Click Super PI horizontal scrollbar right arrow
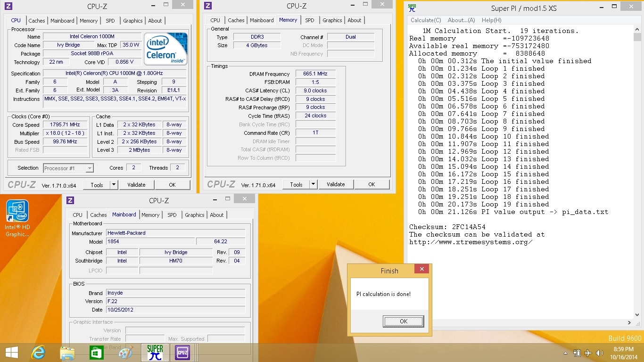The image size is (644, 362). [629, 323]
